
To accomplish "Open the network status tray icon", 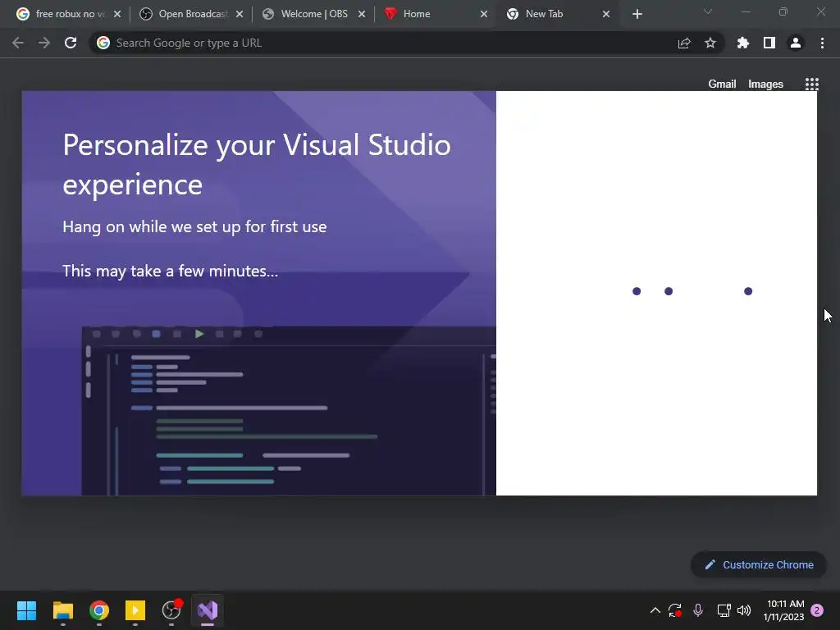I will pos(724,610).
